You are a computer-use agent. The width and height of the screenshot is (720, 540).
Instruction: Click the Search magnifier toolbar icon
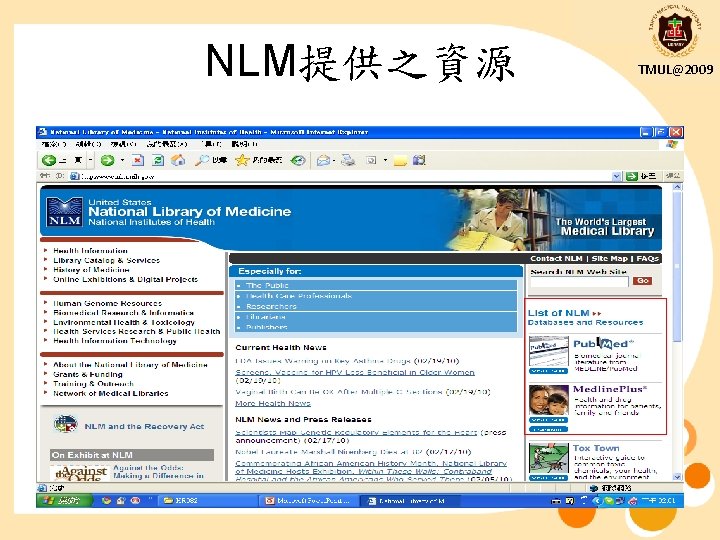pos(202,160)
